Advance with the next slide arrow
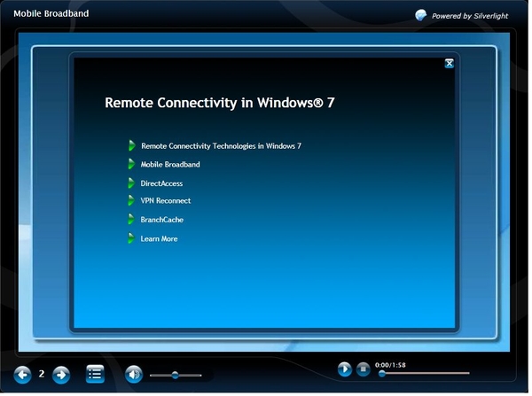Screen dimensions: 532x396 (x=61, y=374)
